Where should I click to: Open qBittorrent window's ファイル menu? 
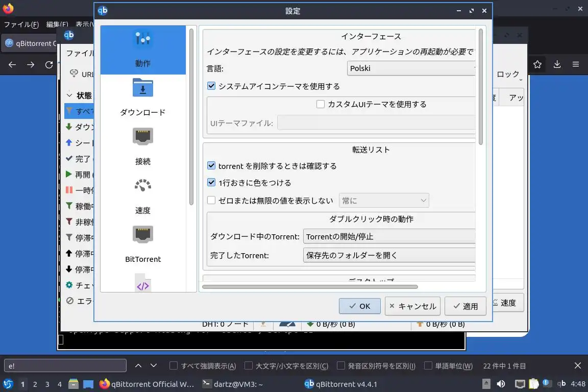pyautogui.click(x=80, y=53)
